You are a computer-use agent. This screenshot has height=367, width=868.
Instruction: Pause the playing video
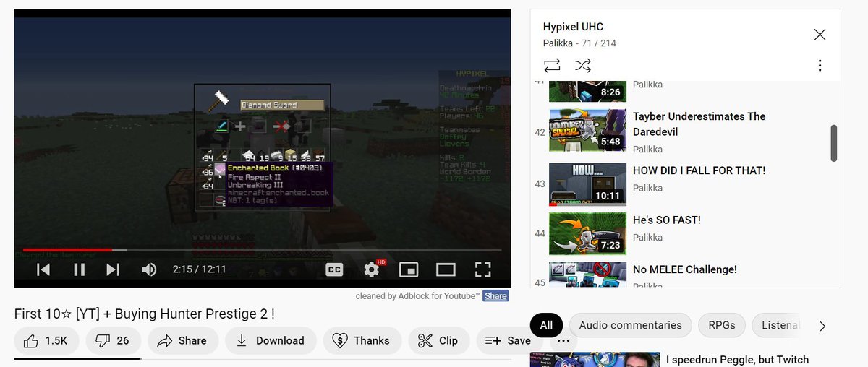(79, 269)
